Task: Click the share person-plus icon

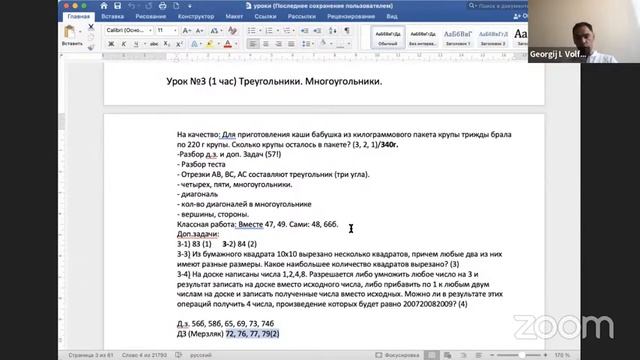Action: click(x=517, y=17)
